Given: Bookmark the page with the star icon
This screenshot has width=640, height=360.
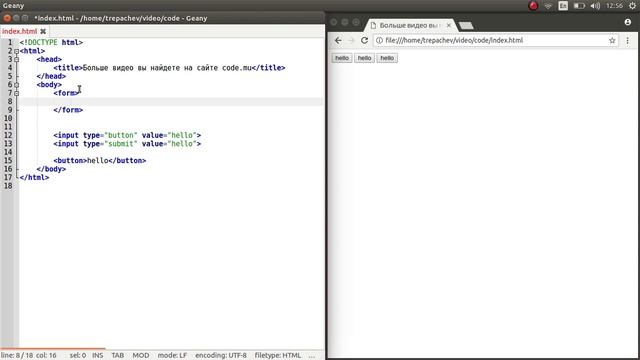Looking at the screenshot, I should [x=612, y=40].
